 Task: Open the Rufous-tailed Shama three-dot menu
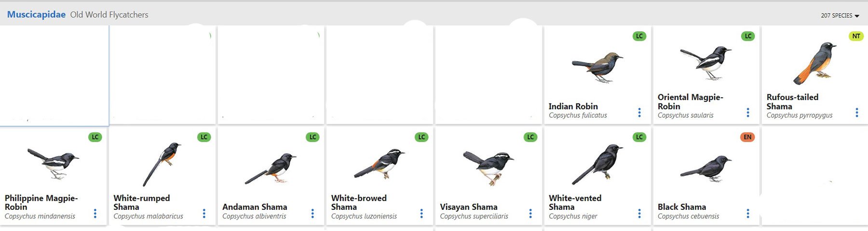(x=857, y=113)
